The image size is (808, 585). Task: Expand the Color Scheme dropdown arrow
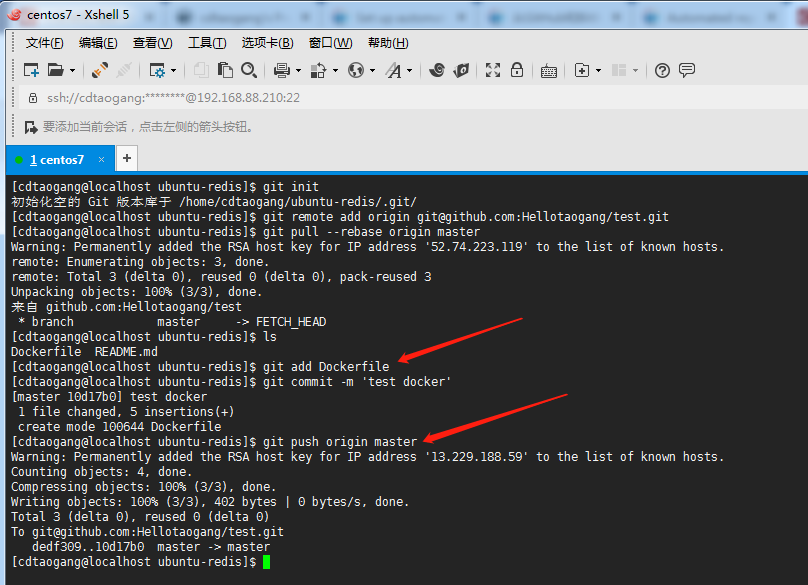[335, 71]
